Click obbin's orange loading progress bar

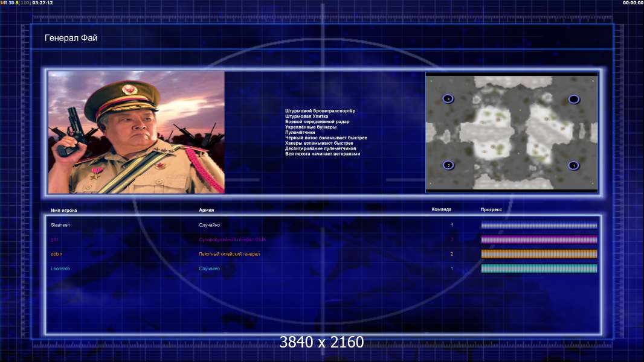(x=539, y=254)
